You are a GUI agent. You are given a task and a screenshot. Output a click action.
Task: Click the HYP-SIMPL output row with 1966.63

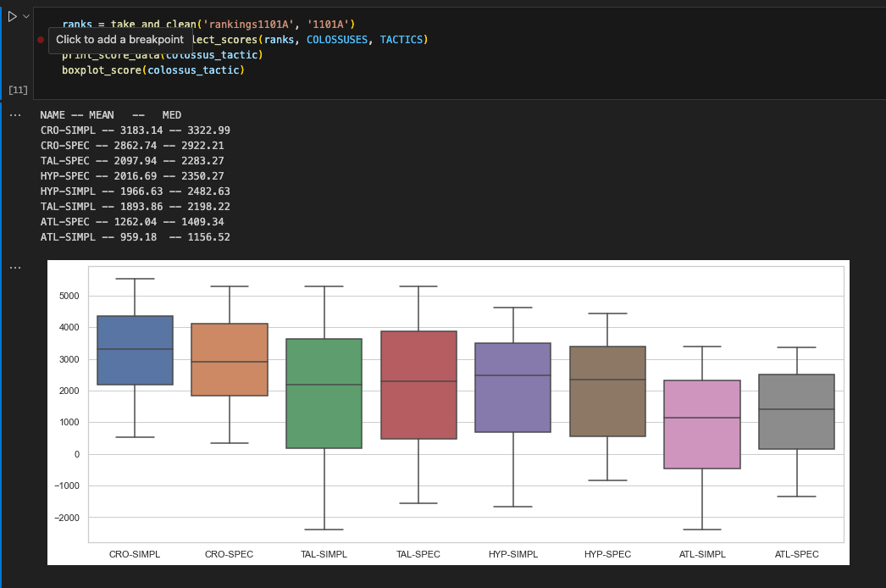135,191
